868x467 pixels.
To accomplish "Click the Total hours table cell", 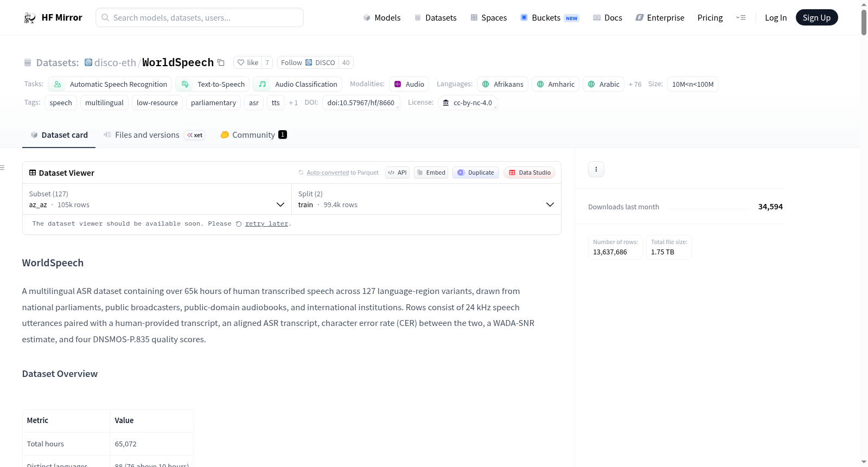I will pyautogui.click(x=66, y=444).
